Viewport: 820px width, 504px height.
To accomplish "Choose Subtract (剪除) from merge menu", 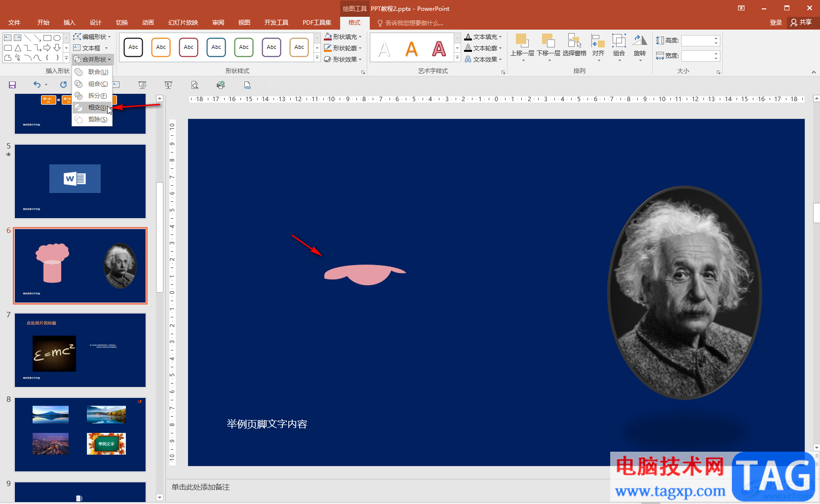I will (x=93, y=119).
